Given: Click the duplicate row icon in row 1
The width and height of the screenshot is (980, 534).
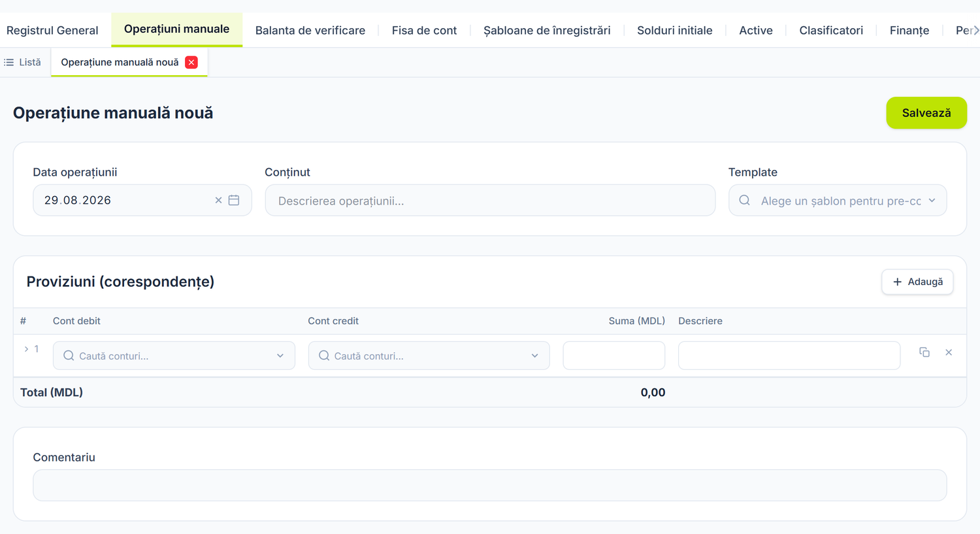Looking at the screenshot, I should (x=924, y=352).
